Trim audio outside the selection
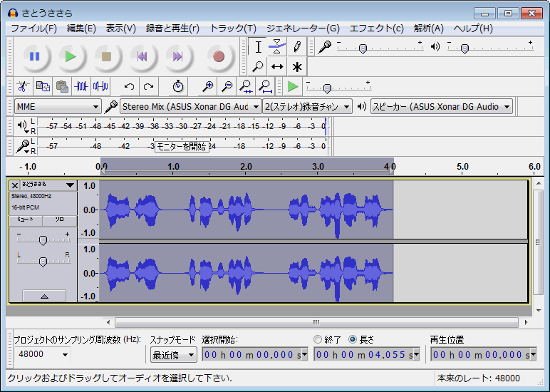Image resolution: width=550 pixels, height=392 pixels. click(81, 86)
